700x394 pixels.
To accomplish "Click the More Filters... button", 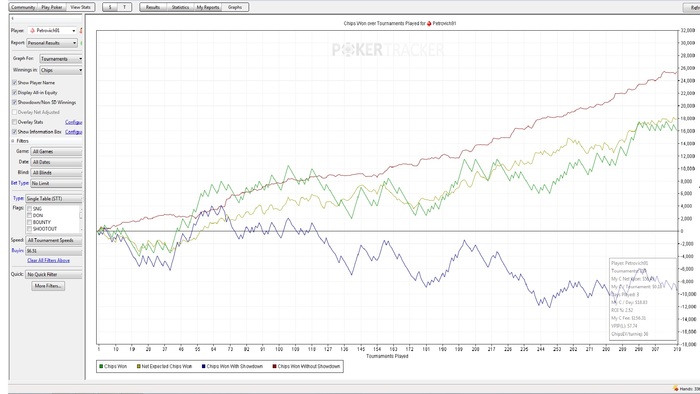I will 48,286.
